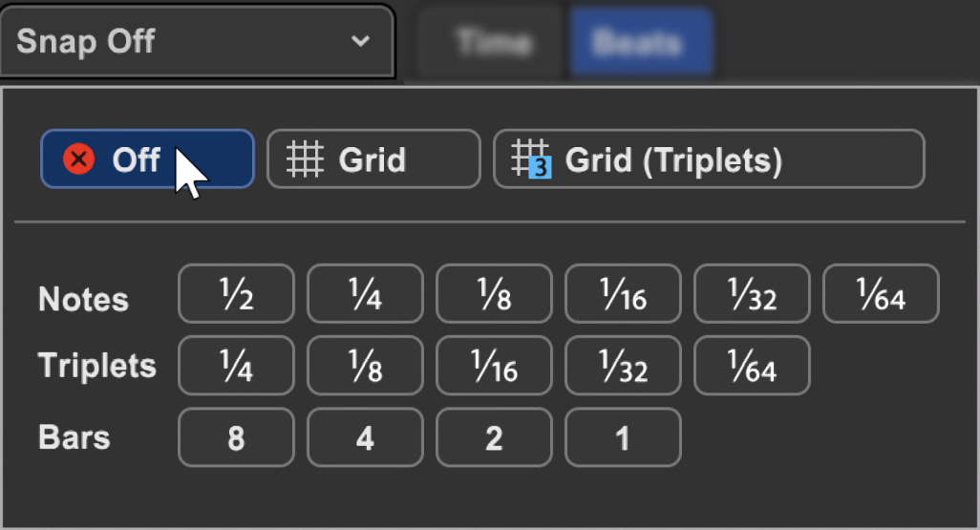Choose 1/64 triplet snap value

coord(752,366)
